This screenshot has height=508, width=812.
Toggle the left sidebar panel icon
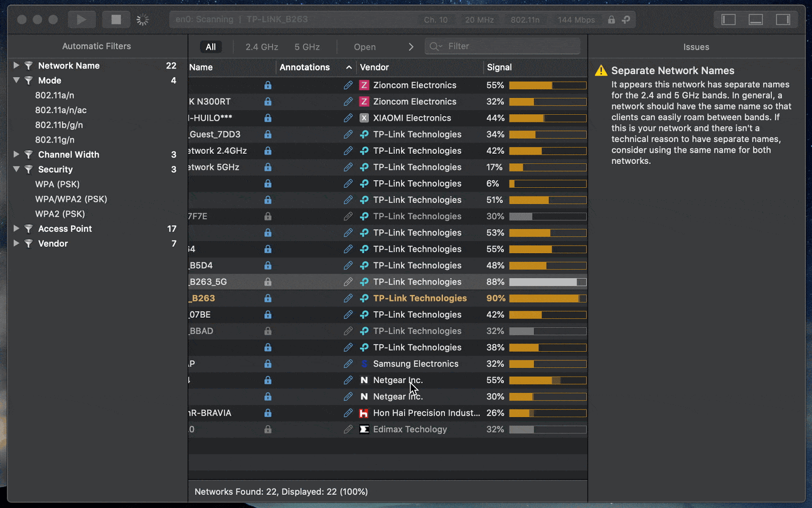click(x=728, y=20)
